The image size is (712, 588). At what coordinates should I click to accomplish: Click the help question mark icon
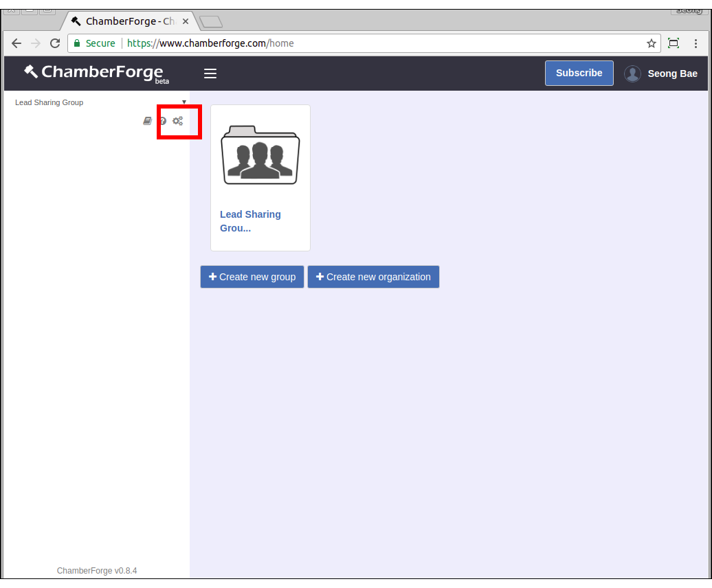pos(163,121)
